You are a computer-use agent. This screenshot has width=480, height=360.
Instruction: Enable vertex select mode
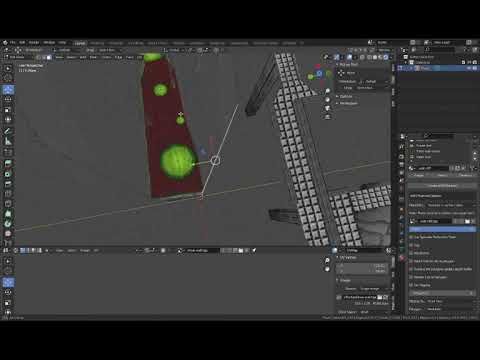[38, 57]
